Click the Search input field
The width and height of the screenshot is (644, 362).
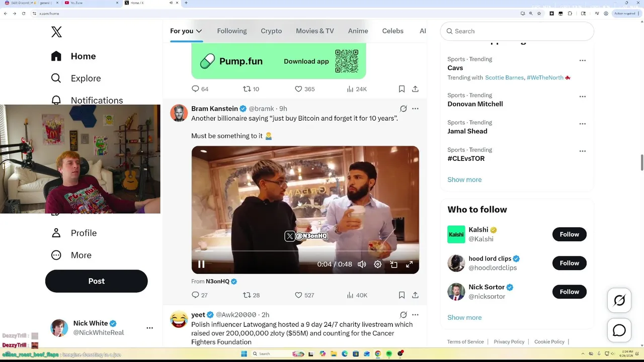pyautogui.click(x=517, y=31)
